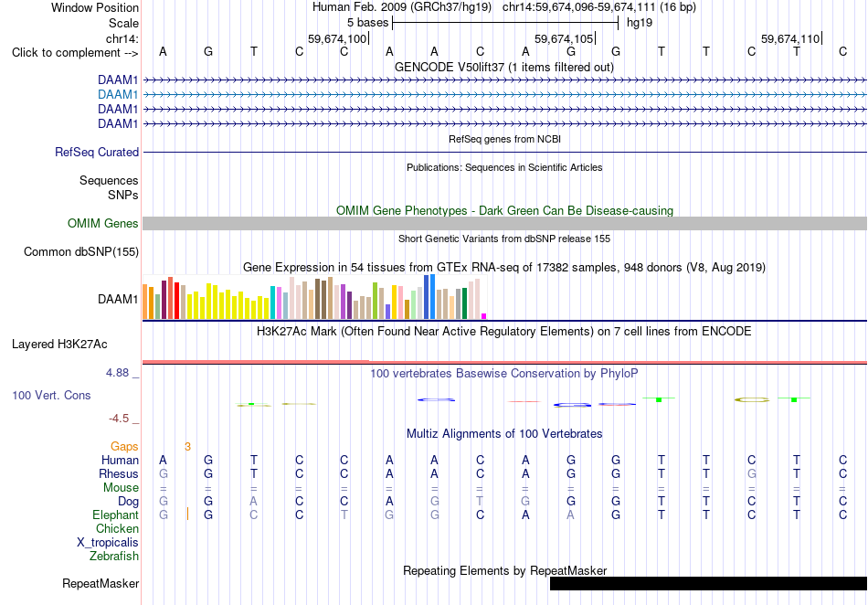
Task: Click '100 vertebrates Basewise Conservation by PhyloP' title
Action: 504,374
